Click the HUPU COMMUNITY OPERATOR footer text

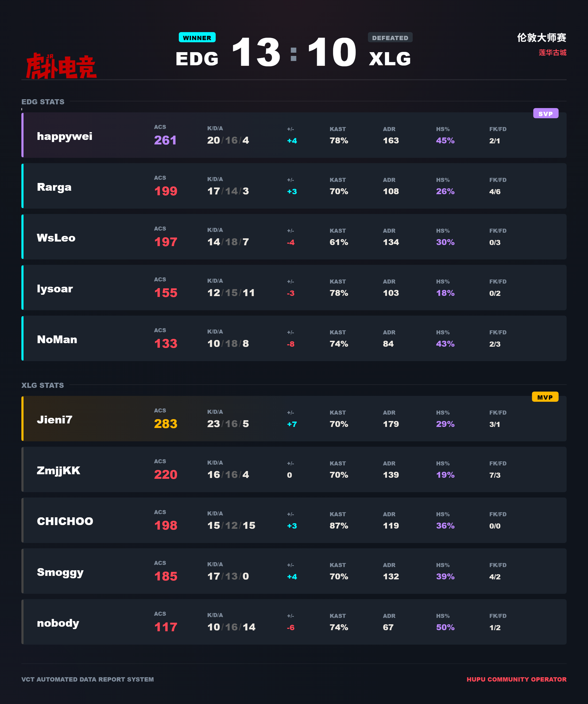(516, 679)
